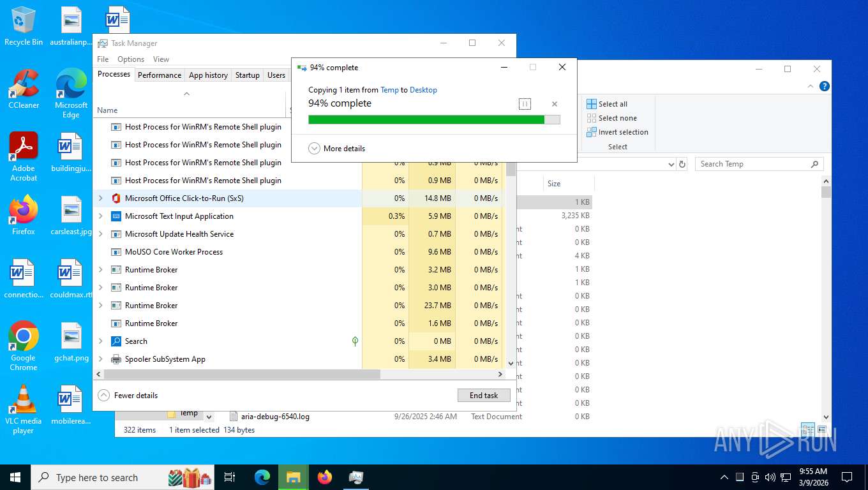Open the Recycle Bin desktop icon
This screenshot has width=868, height=490.
(24, 26)
